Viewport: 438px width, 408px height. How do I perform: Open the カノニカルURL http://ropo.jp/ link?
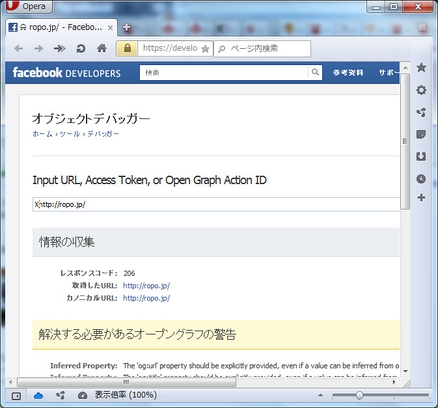coord(146,298)
